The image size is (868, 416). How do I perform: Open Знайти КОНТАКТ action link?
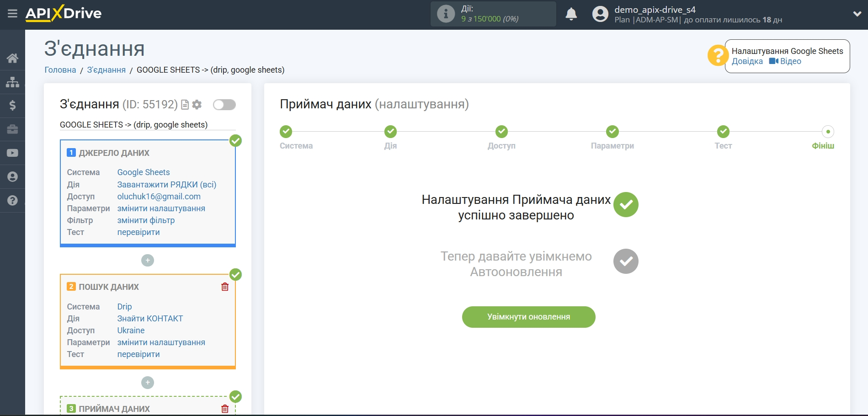click(x=150, y=319)
